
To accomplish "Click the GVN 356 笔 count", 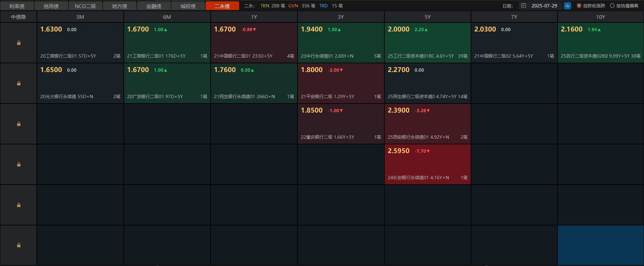I will point(302,6).
